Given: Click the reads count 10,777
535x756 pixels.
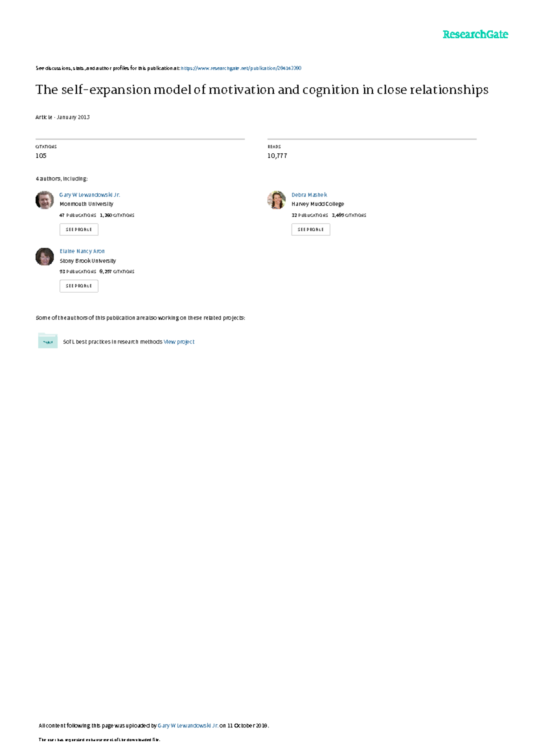Looking at the screenshot, I should click(277, 155).
